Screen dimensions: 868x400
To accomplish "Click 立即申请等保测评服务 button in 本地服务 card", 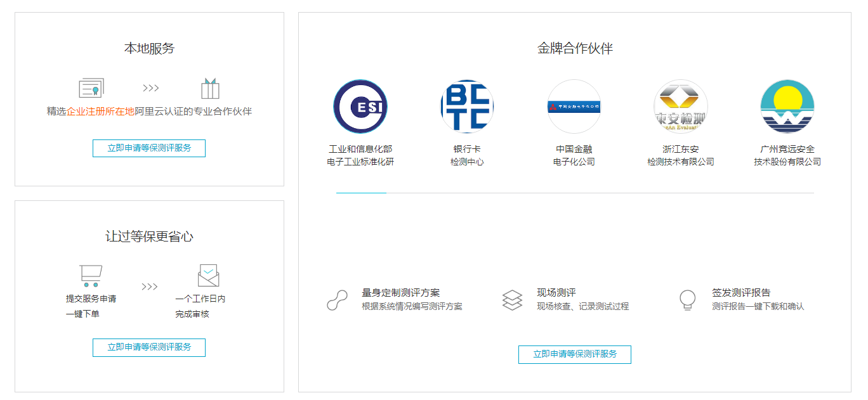I will point(149,148).
